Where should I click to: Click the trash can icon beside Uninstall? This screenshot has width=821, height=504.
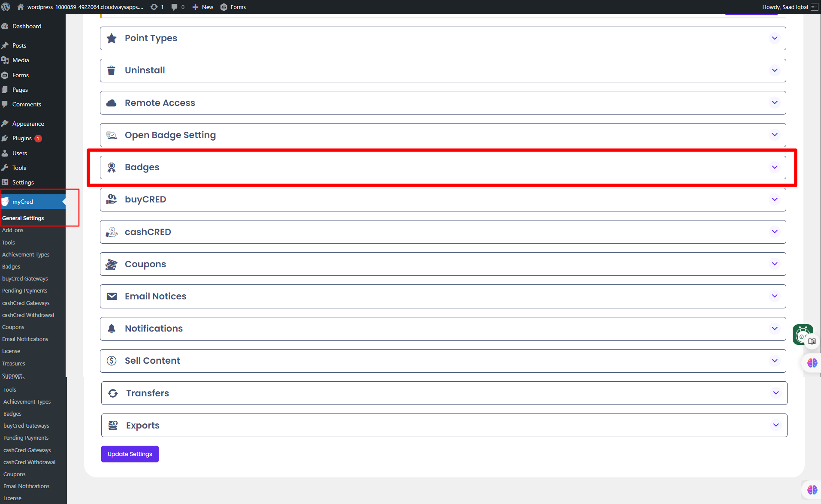[x=112, y=70]
